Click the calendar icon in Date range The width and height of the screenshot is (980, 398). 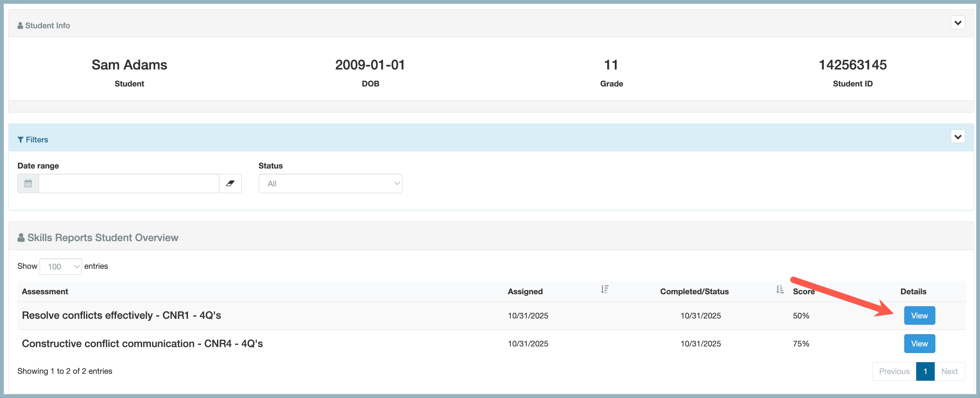(28, 183)
